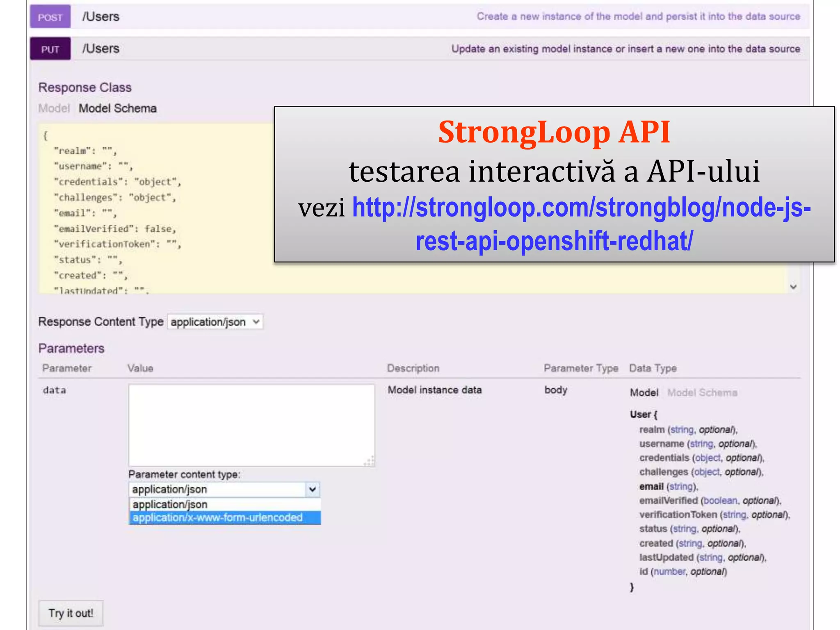Click the PUT operation description text
The image size is (840, 630).
625,49
